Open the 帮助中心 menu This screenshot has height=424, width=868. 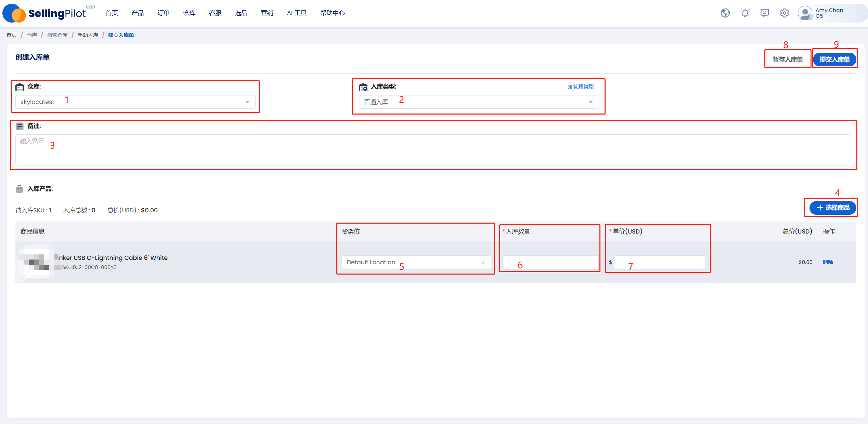click(x=333, y=13)
